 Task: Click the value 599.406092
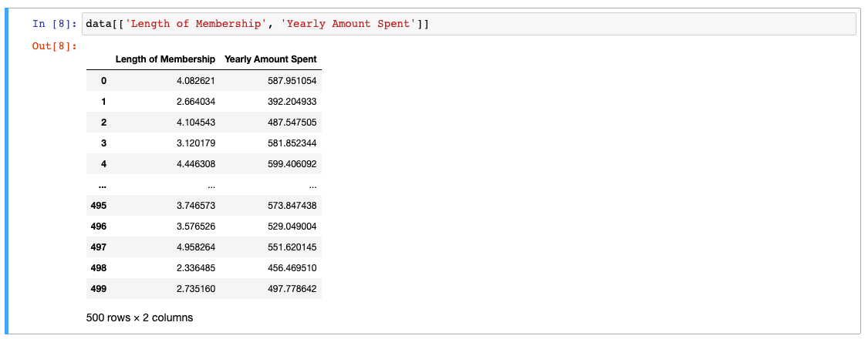(x=292, y=164)
